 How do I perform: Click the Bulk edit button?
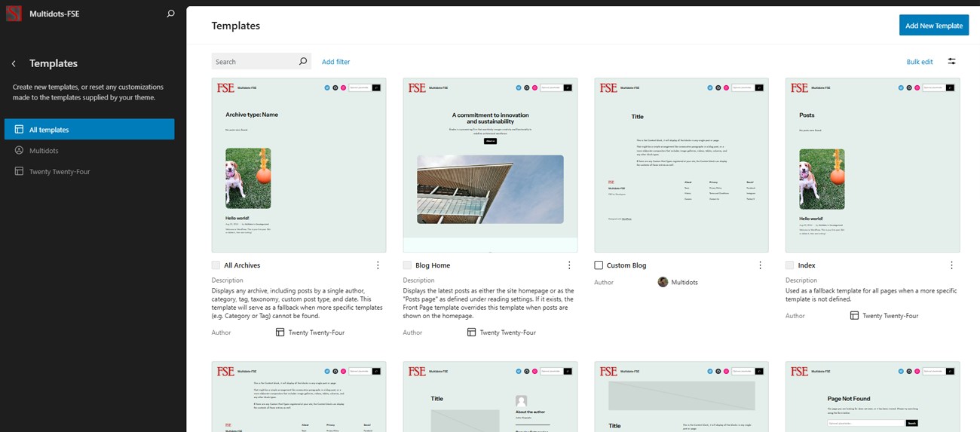tap(919, 62)
